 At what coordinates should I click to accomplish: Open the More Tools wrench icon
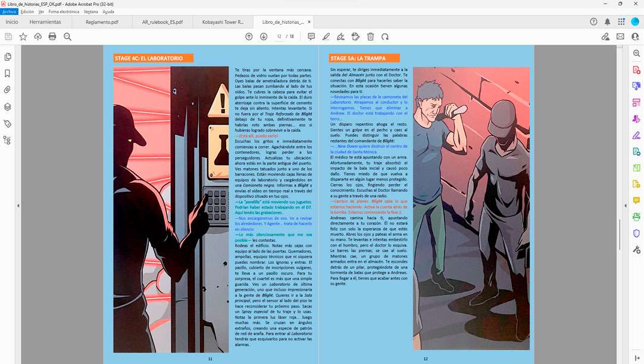click(636, 250)
